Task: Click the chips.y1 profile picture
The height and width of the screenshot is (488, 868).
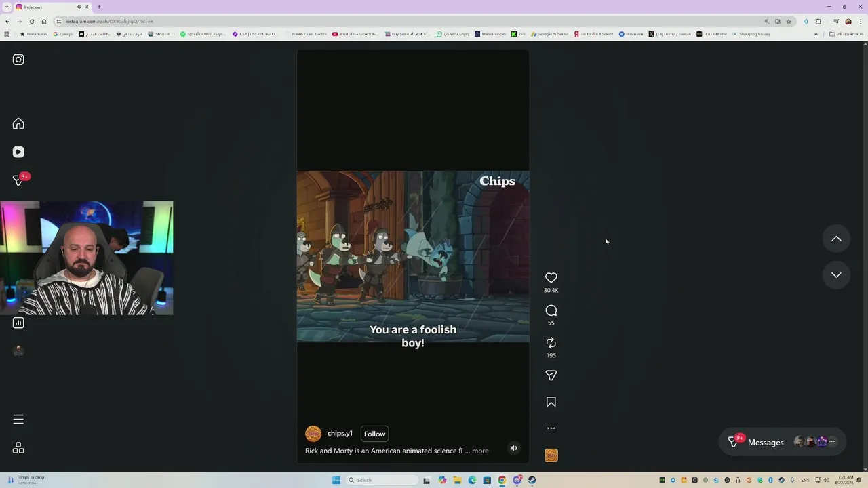Action: [313, 434]
